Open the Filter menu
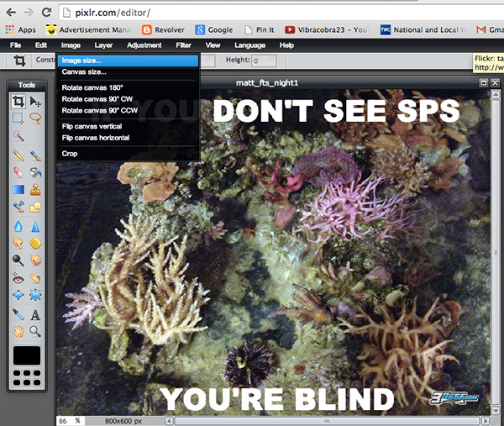Viewport: 504px width, 426px height. [x=183, y=45]
